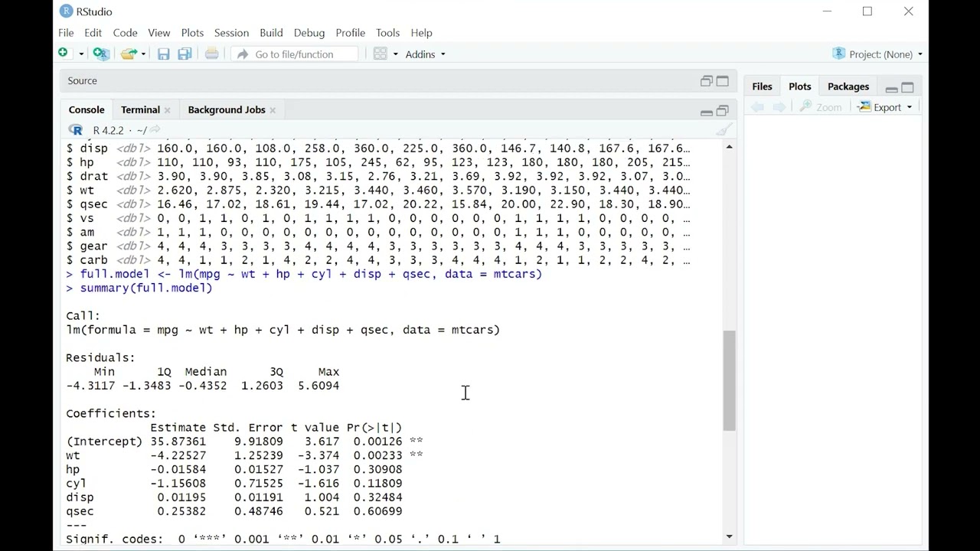Select the Plots tab
The height and width of the screenshot is (551, 980).
tap(800, 86)
